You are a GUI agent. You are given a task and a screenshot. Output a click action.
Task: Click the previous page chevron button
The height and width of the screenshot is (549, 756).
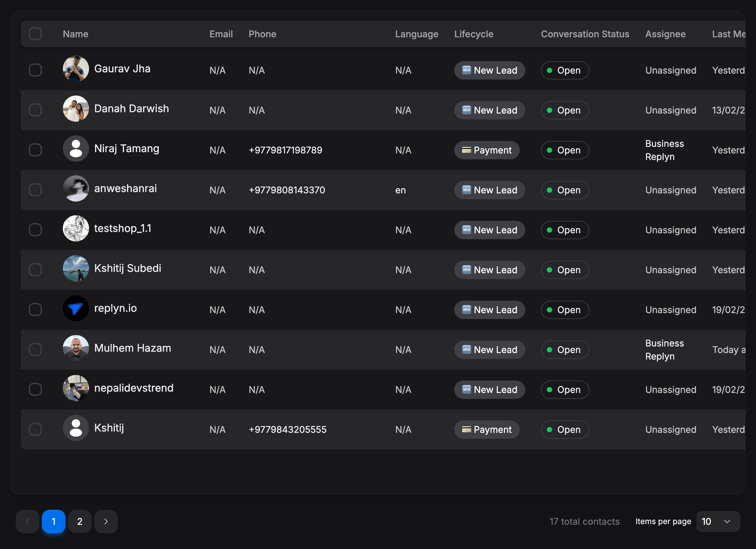(x=27, y=521)
